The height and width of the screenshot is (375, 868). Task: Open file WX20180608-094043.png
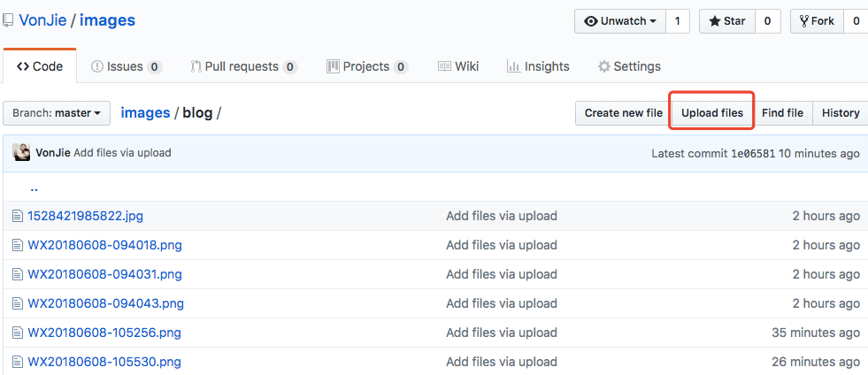[x=105, y=303]
